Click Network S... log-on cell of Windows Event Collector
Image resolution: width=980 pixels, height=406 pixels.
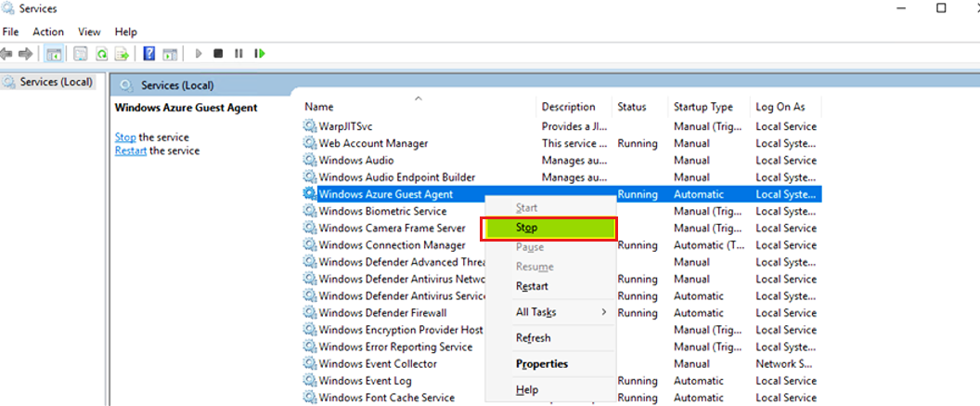[x=784, y=363]
